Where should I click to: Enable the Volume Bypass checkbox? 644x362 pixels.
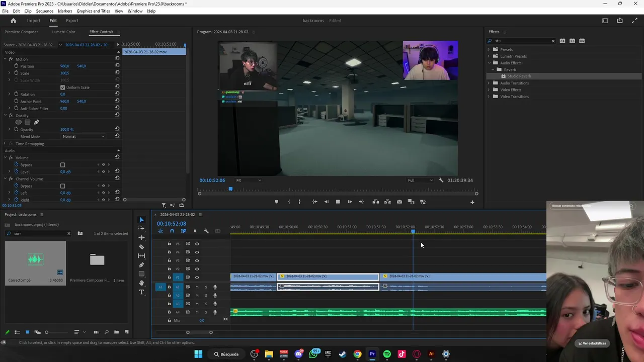click(62, 165)
